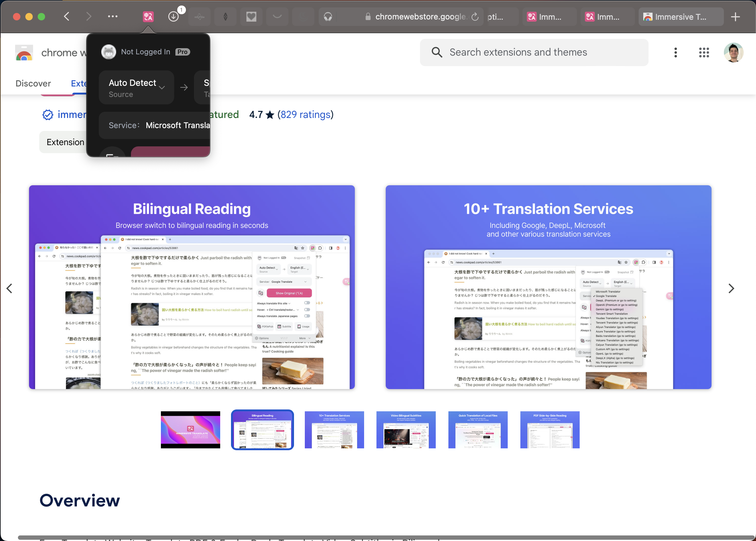The image size is (756, 541).
Task: Go back with the browser back arrow
Action: click(x=67, y=17)
